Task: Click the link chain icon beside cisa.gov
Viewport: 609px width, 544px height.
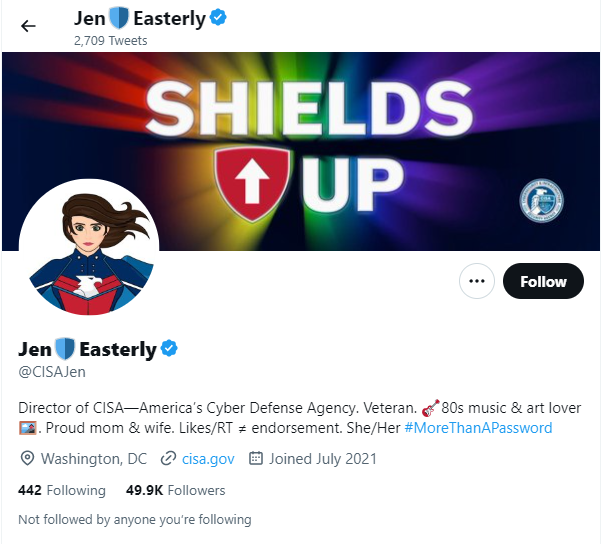Action: 169,459
